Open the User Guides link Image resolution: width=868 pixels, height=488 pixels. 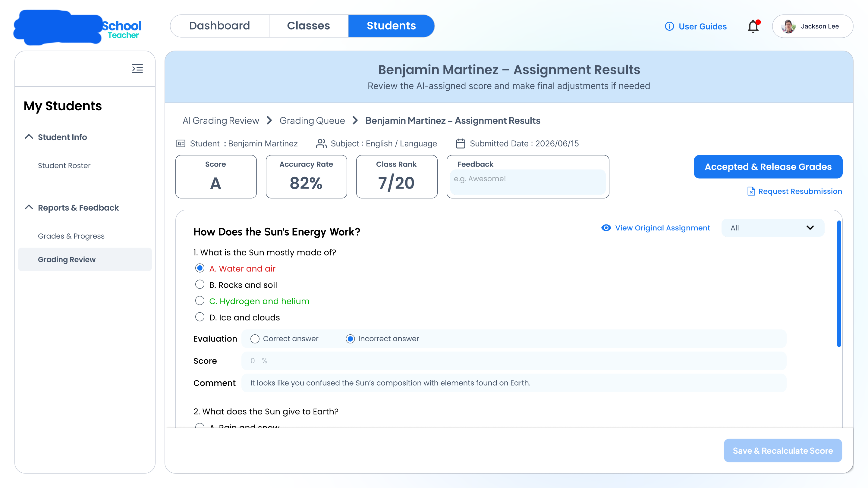703,26
